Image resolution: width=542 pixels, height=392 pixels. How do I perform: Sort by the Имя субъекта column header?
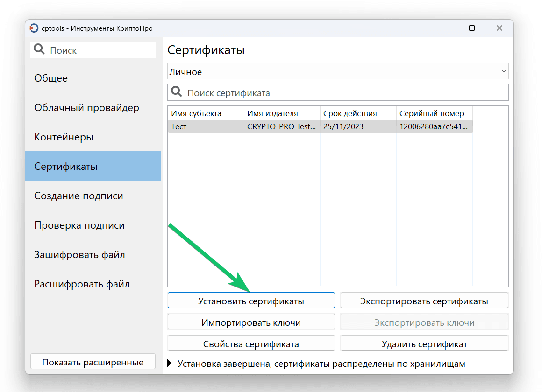click(206, 113)
